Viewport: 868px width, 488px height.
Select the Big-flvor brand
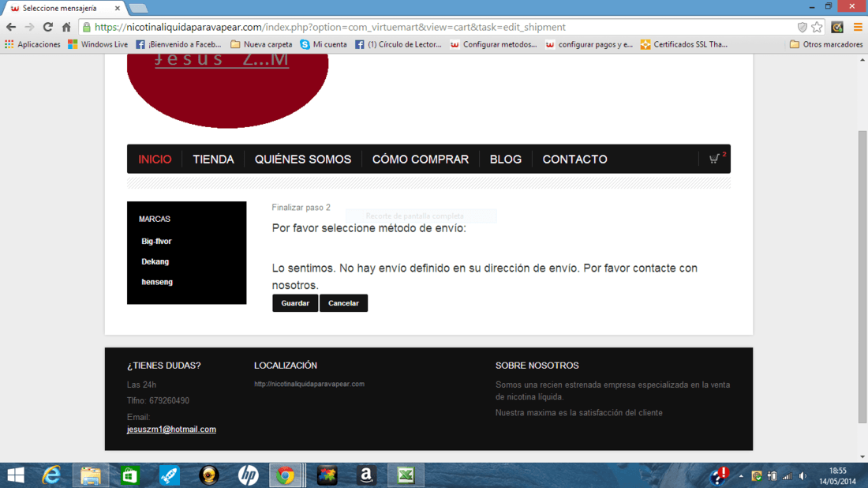157,242
